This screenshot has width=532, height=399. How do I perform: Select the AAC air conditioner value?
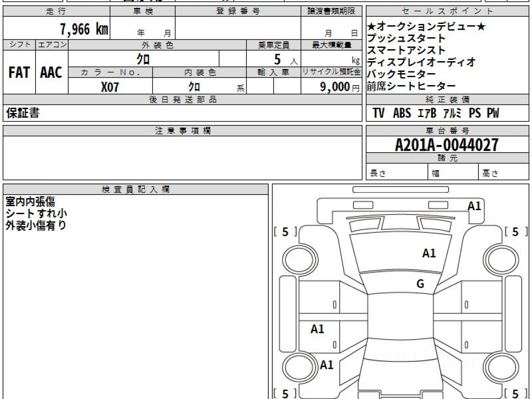[x=51, y=73]
